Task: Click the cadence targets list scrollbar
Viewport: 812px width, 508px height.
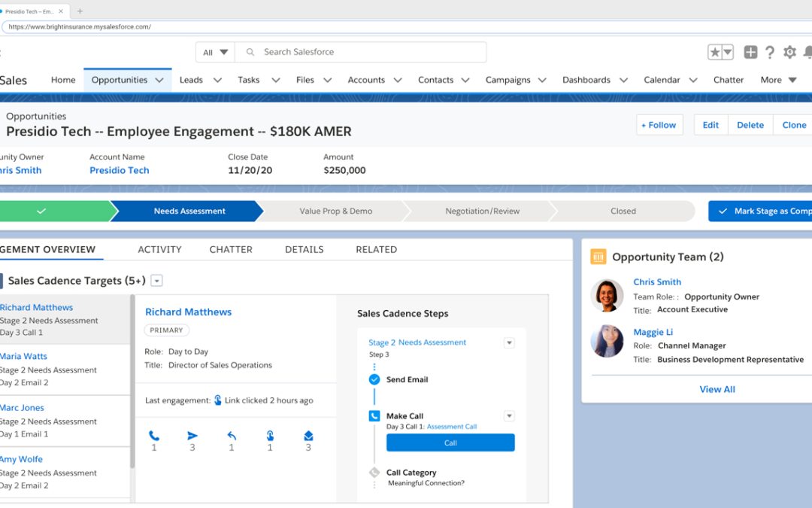Action: 132,381
